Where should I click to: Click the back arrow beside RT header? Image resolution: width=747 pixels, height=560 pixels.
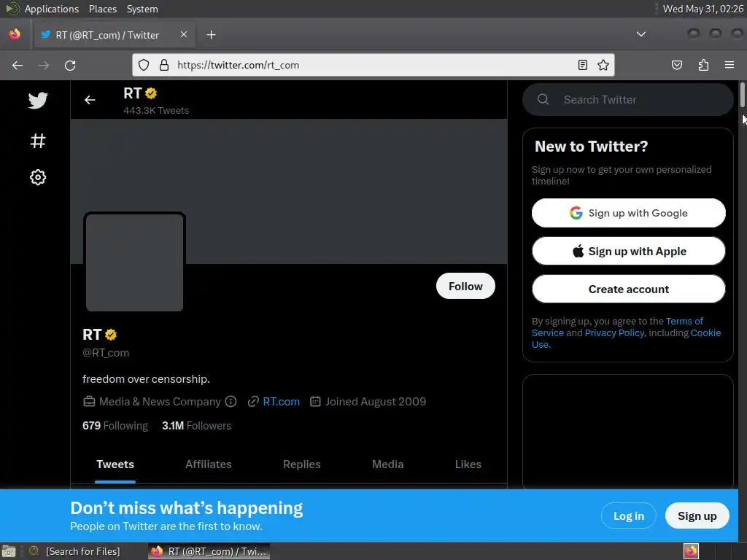click(90, 99)
